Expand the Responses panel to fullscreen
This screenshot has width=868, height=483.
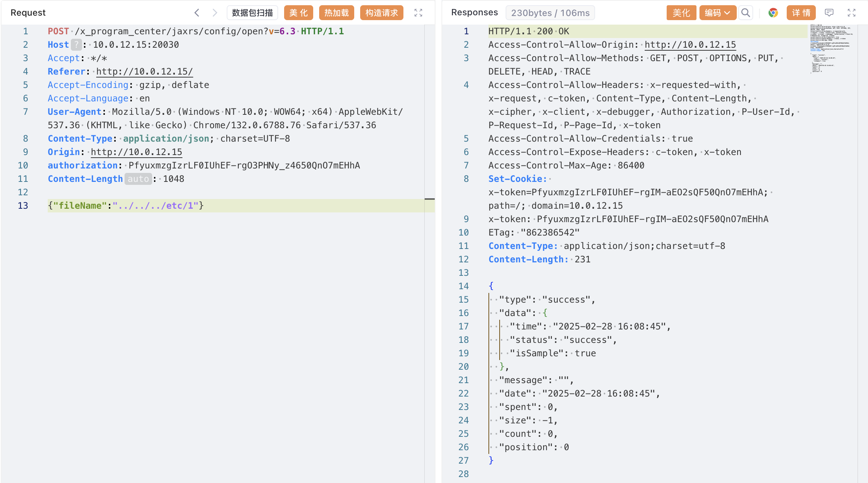852,13
